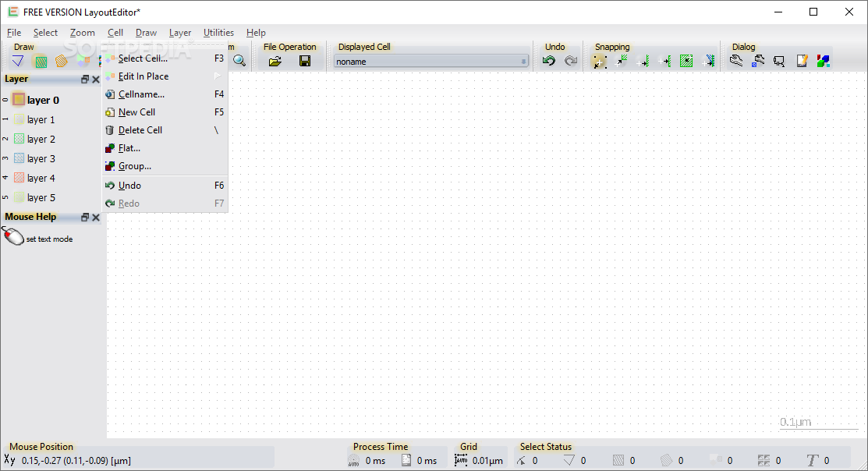Viewport: 868px width, 471px height.
Task: Open a file using the folder icon
Action: (275, 61)
